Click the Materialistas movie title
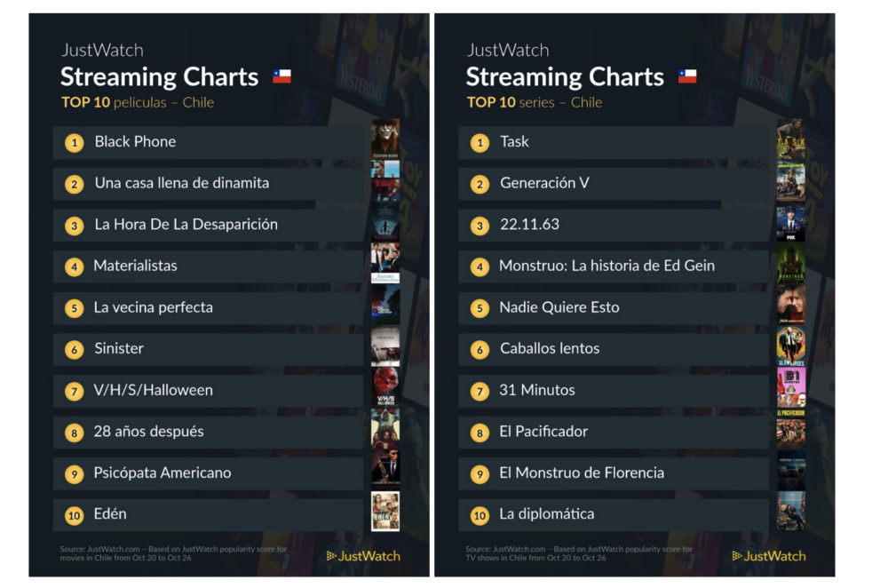 pos(136,266)
